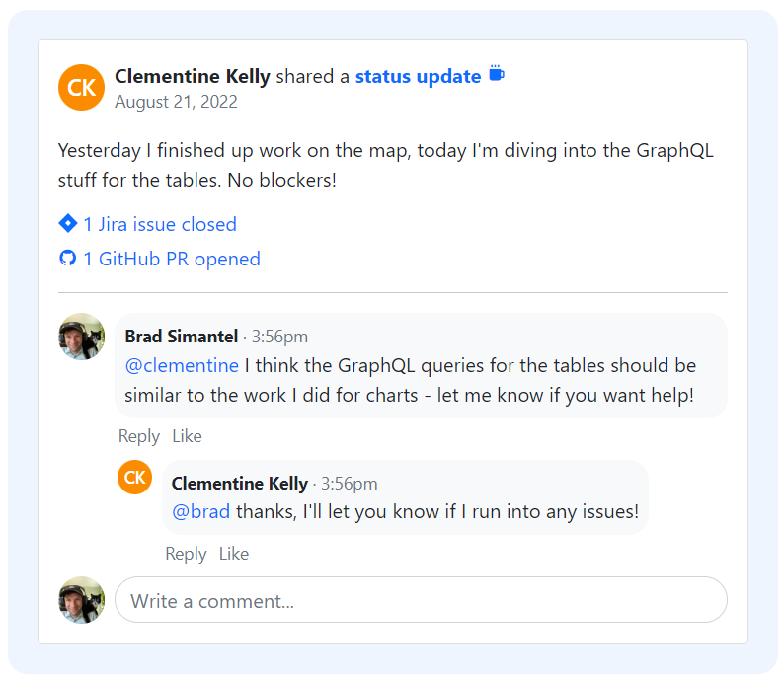Like Clementine's "thanks" comment
The image size is (784, 679).
(x=234, y=554)
